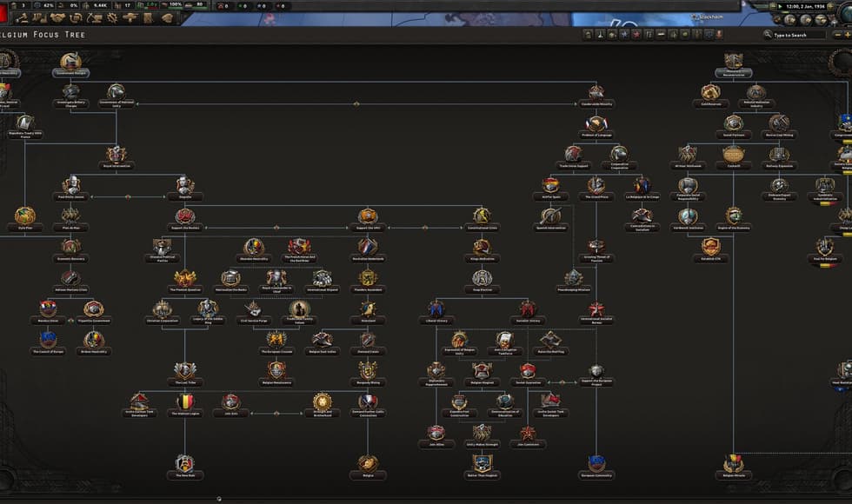The width and height of the screenshot is (852, 504).
Task: Select the Demand Calais focus
Action: coord(368,343)
